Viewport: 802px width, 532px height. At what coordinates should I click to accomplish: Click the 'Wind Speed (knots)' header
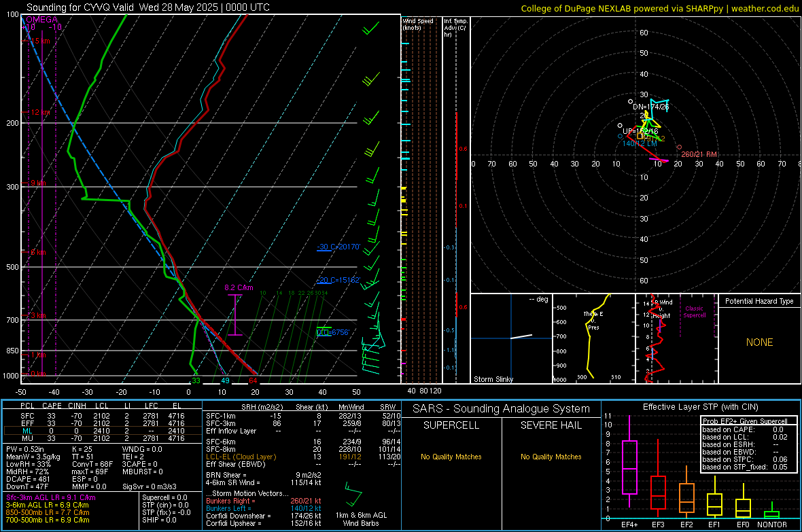pyautogui.click(x=418, y=24)
